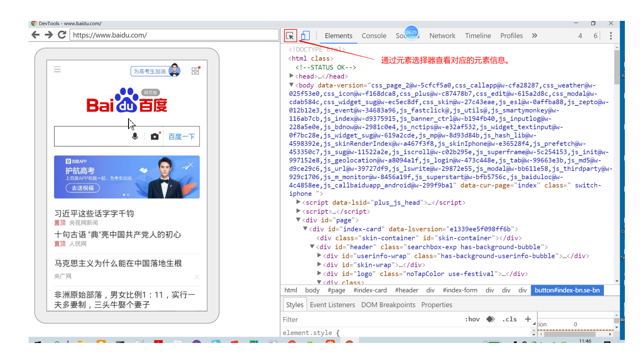Select #index-form in the breadcrumb bar
This screenshot has height=363, width=644.
[460, 290]
